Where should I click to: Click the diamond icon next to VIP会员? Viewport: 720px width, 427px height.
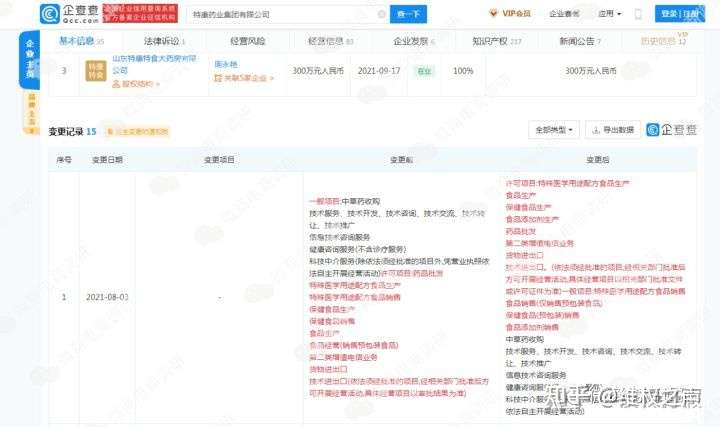[494, 13]
